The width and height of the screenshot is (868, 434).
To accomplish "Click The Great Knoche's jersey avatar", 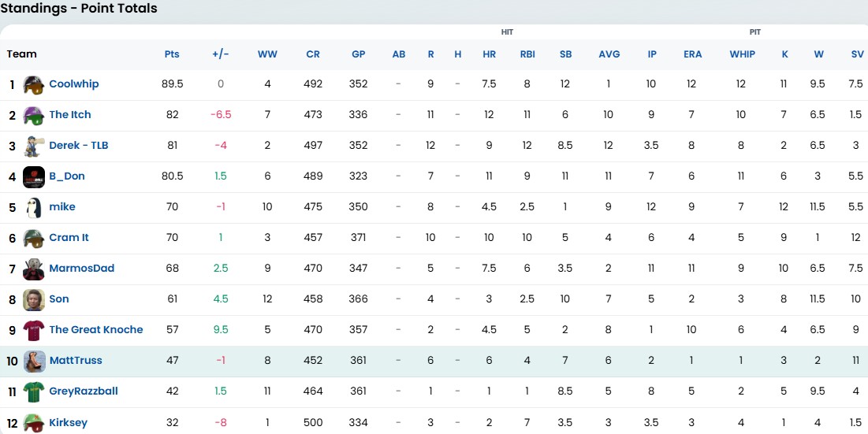I will pos(33,330).
